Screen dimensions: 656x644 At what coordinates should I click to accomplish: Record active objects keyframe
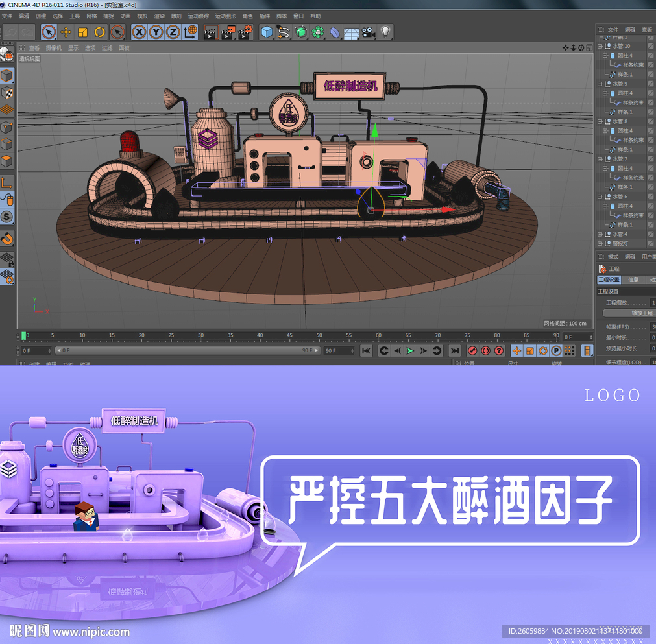473,350
